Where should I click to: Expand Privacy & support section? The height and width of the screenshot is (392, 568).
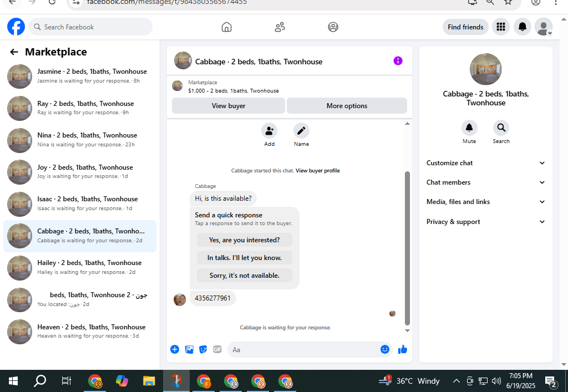(x=485, y=222)
